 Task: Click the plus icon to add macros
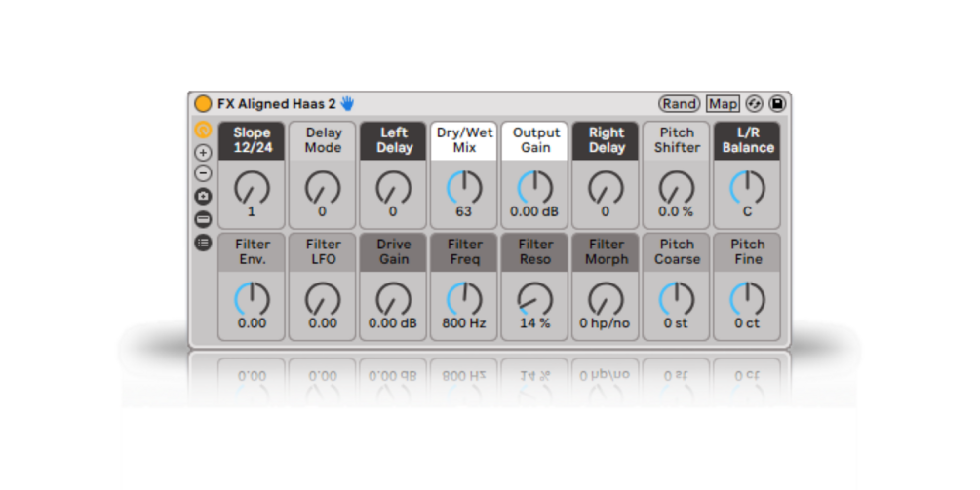coord(203,152)
